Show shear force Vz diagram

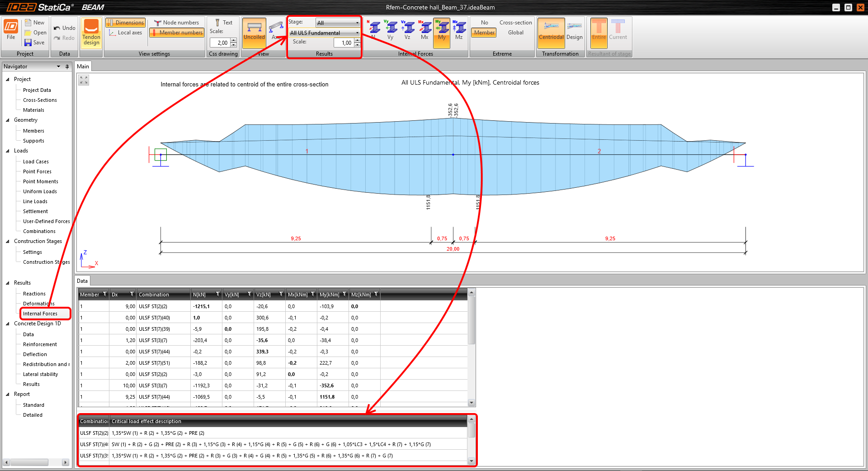click(407, 31)
